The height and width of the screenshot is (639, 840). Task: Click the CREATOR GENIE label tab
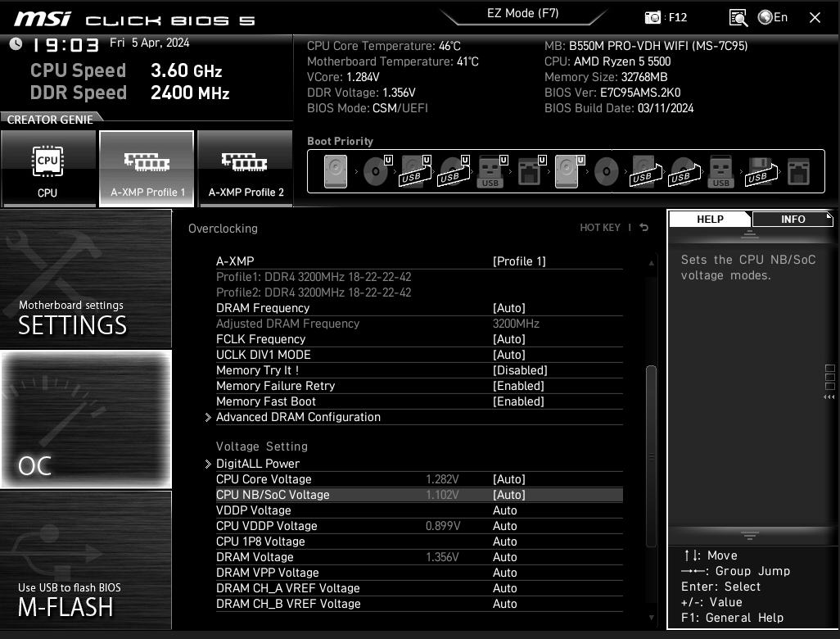pyautogui.click(x=50, y=120)
